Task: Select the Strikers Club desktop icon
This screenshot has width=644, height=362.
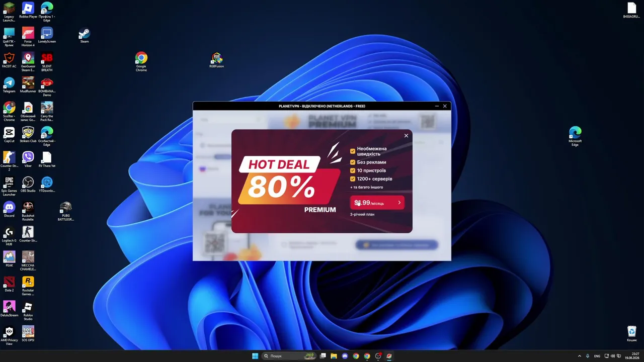Action: point(28,135)
